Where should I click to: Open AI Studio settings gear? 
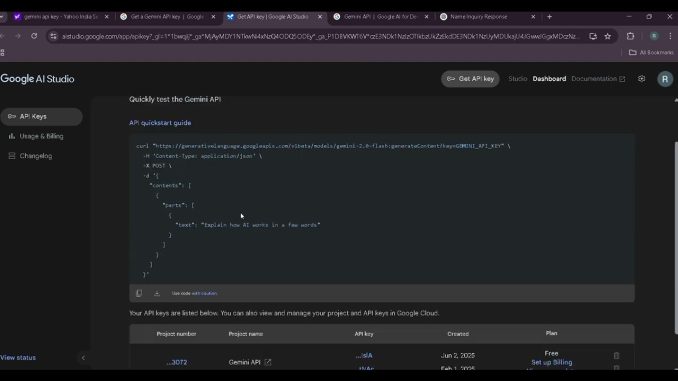click(x=641, y=79)
